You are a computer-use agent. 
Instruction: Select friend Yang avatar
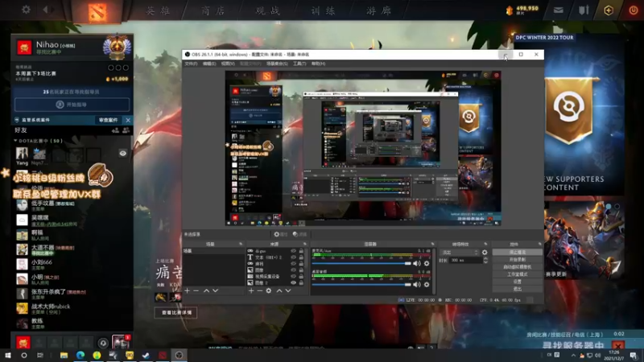[22, 153]
